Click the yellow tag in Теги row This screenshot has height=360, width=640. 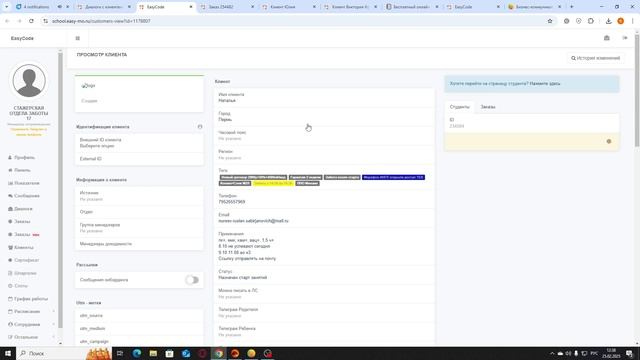(x=273, y=183)
